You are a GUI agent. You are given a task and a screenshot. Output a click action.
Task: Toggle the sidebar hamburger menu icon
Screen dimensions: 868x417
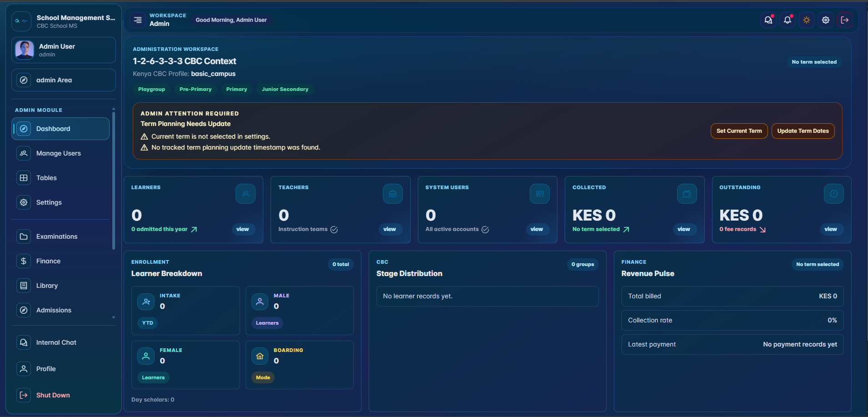138,20
